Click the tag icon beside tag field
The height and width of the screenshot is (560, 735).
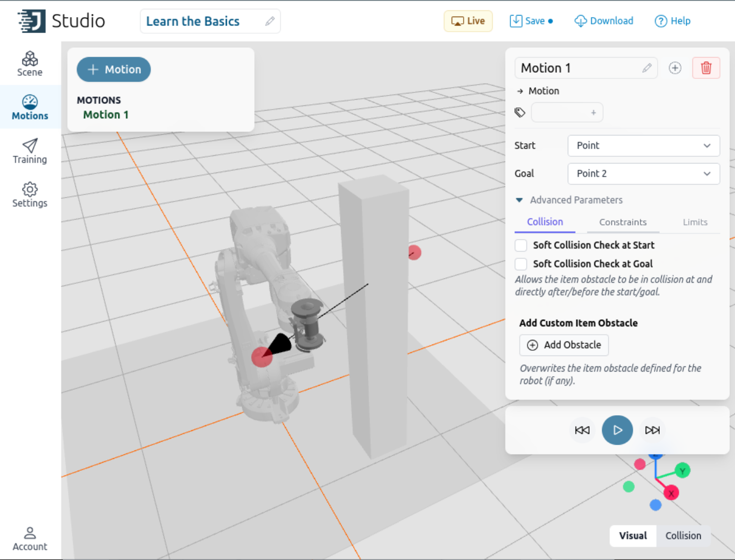[520, 112]
